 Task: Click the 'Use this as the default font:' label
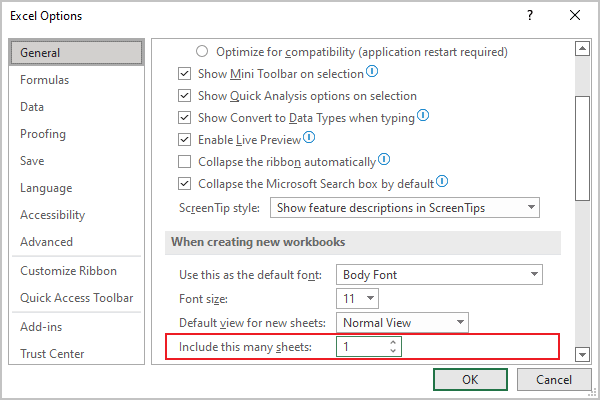tap(250, 275)
